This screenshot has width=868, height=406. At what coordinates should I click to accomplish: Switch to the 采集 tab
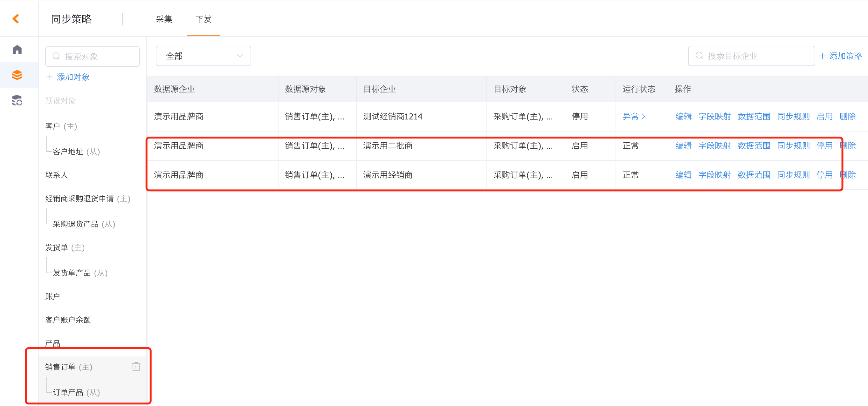[x=164, y=19]
